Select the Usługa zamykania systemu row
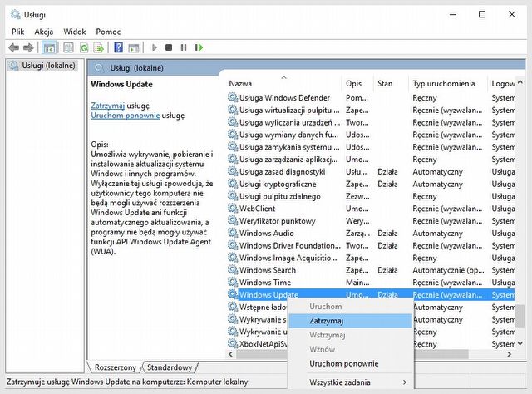Screen dimensions: 532x394 pyautogui.click(x=371, y=147)
